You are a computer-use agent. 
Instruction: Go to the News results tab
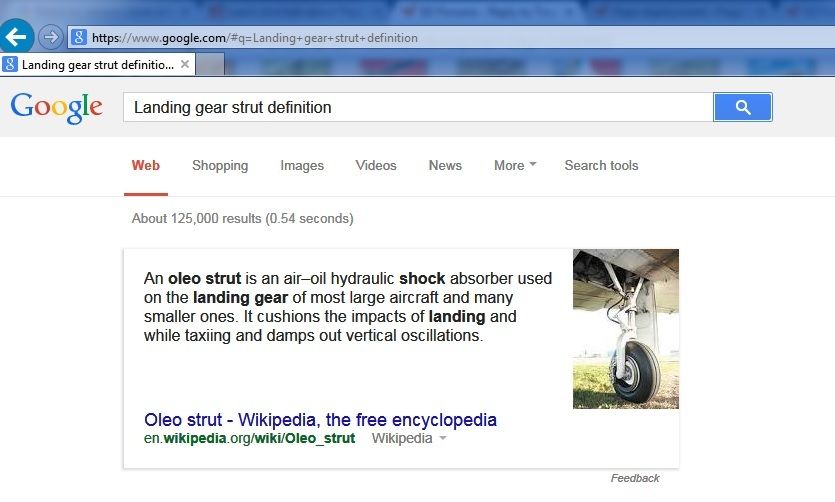coord(445,166)
